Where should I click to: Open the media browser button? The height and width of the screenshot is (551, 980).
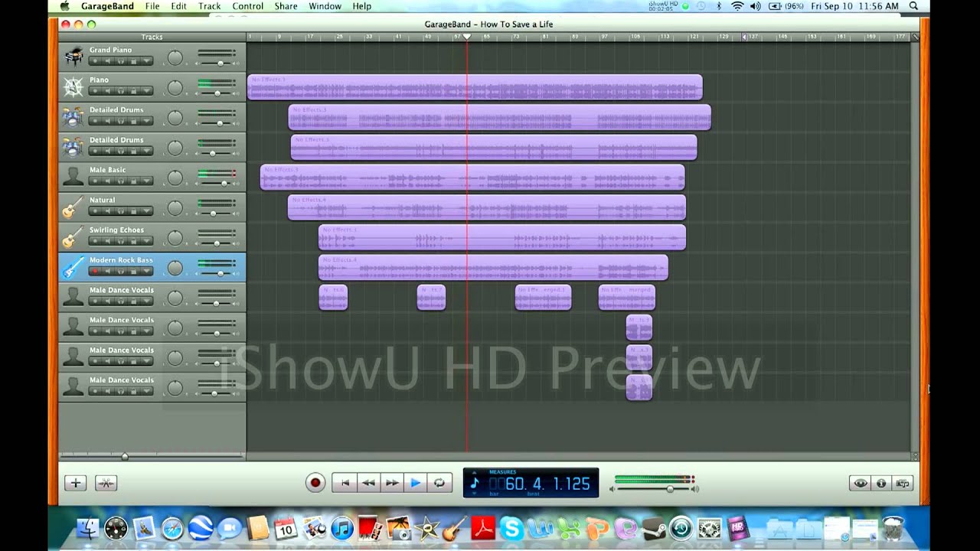903,483
